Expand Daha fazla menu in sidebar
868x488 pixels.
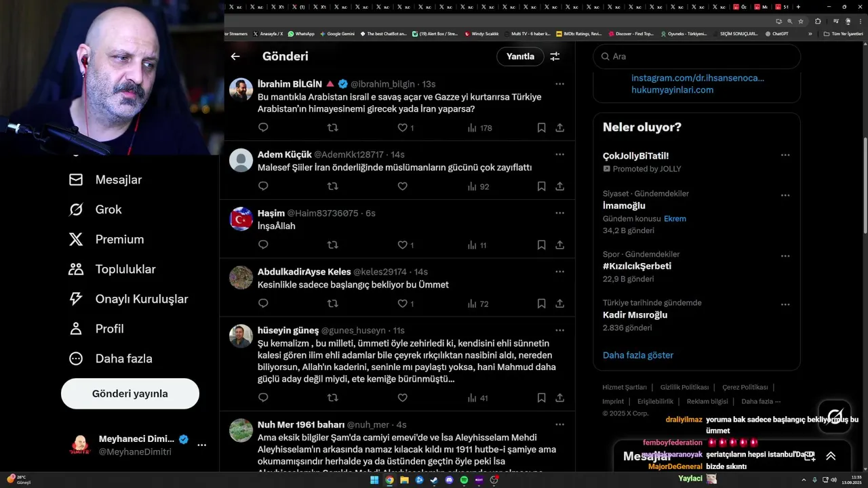pos(110,359)
